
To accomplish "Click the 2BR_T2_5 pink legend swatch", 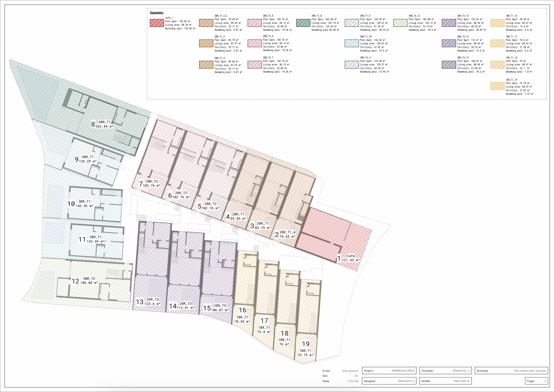I will pyautogui.click(x=255, y=23).
